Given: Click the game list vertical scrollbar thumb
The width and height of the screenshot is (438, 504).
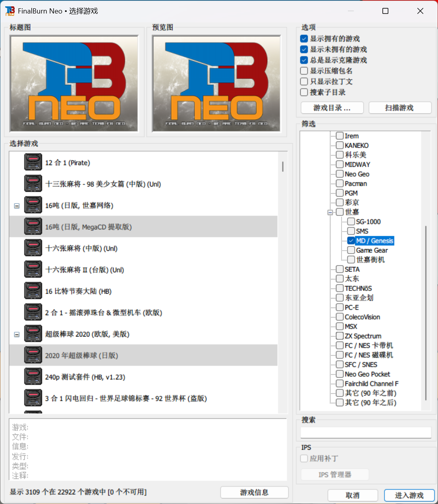Looking at the screenshot, I should coord(283,166).
